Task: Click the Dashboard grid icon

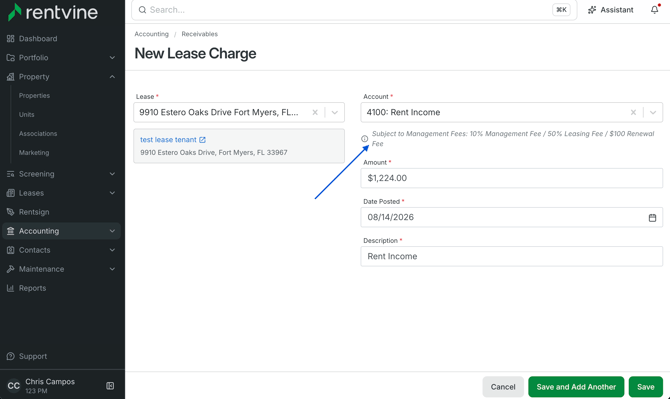Action: tap(11, 39)
